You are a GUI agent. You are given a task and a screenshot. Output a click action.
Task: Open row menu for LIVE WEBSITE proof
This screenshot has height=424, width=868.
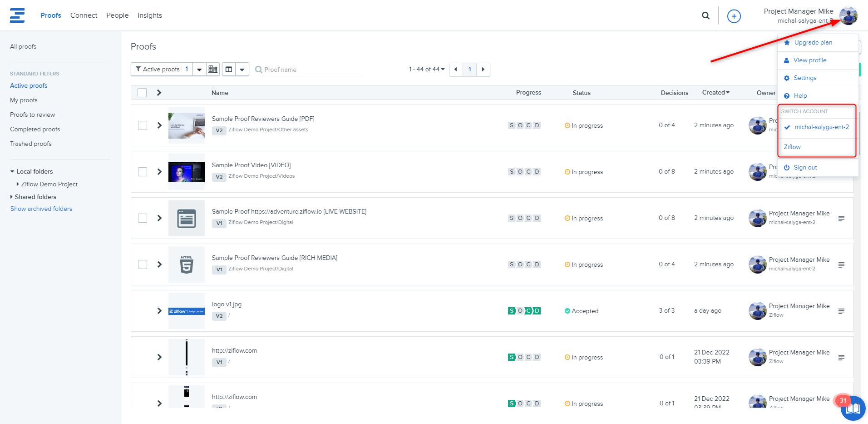(841, 219)
